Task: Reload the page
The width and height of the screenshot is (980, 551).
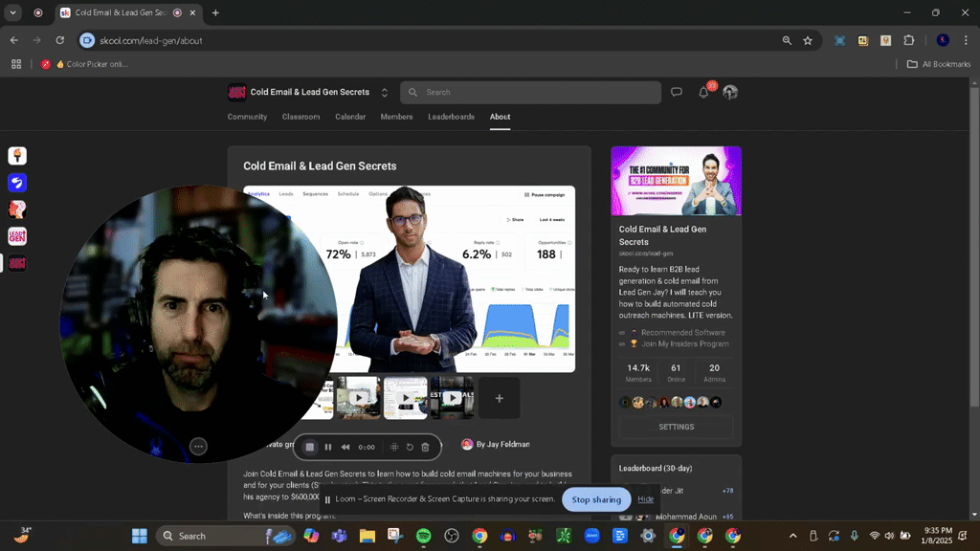Action: tap(60, 40)
